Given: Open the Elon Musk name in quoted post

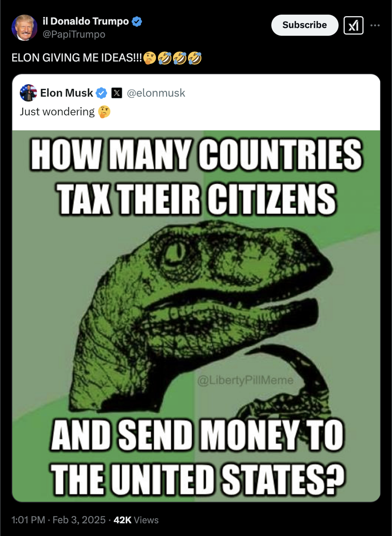Looking at the screenshot, I should point(66,93).
